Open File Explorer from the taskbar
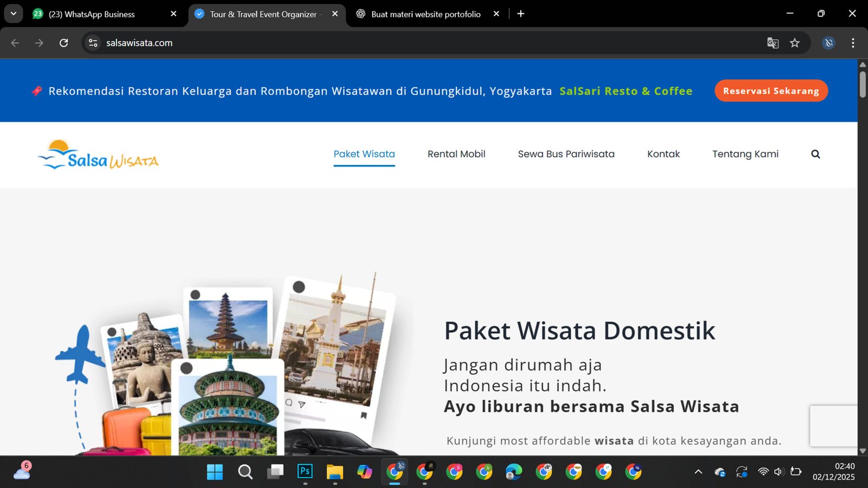Viewport: 868px width, 488px height. (x=335, y=472)
